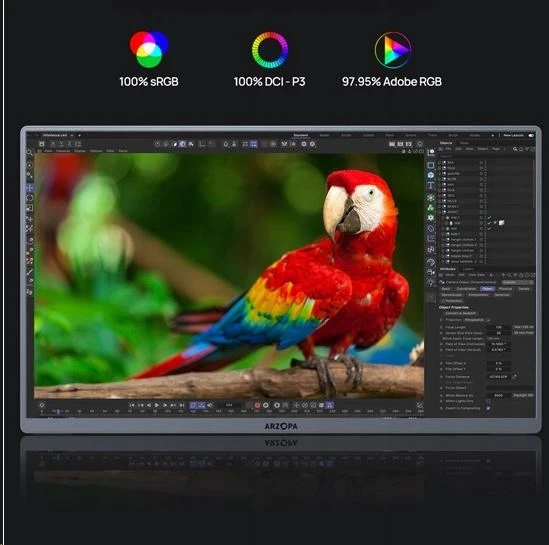Viewport: 549px width, 545px height.
Task: Click the New Layouts label
Action: point(514,135)
